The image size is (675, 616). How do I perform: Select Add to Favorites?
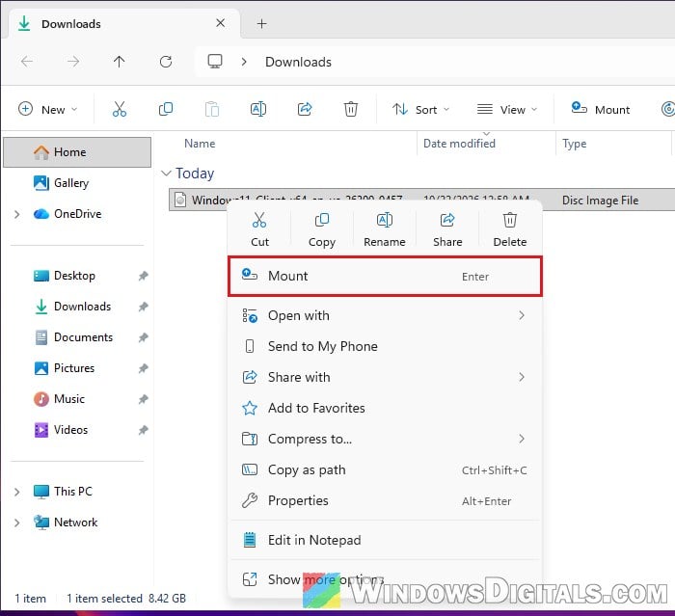385,408
